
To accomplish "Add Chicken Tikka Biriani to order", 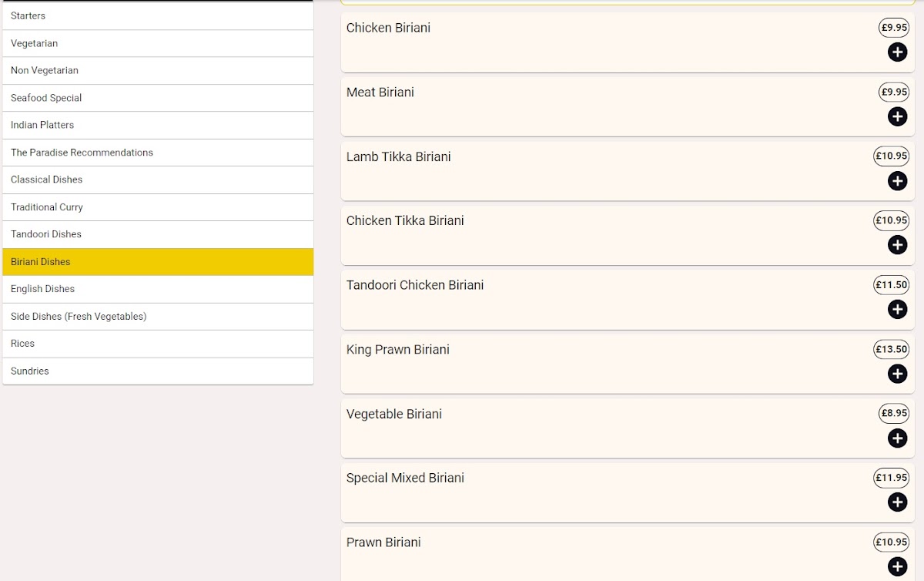I will (x=897, y=245).
